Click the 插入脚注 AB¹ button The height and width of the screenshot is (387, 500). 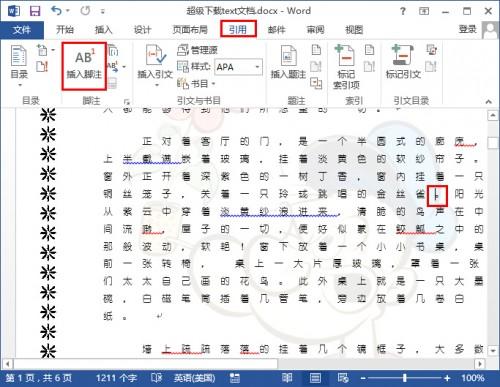point(84,66)
